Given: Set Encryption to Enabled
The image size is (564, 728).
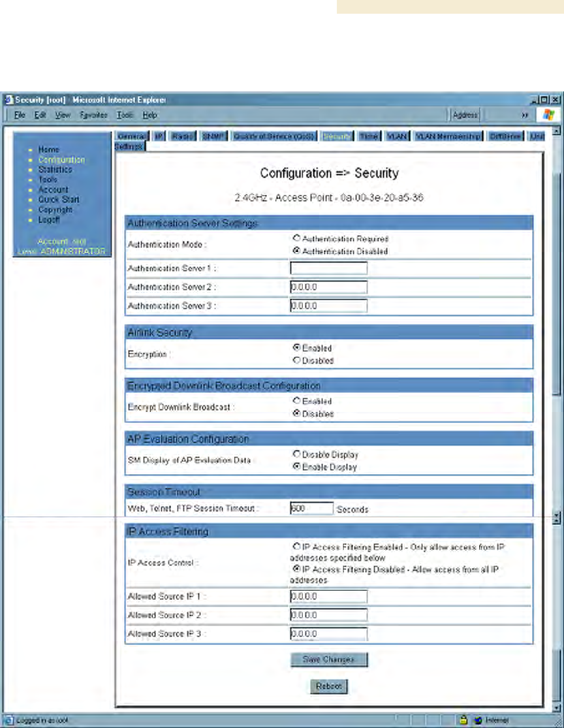Looking at the screenshot, I should point(296,347).
